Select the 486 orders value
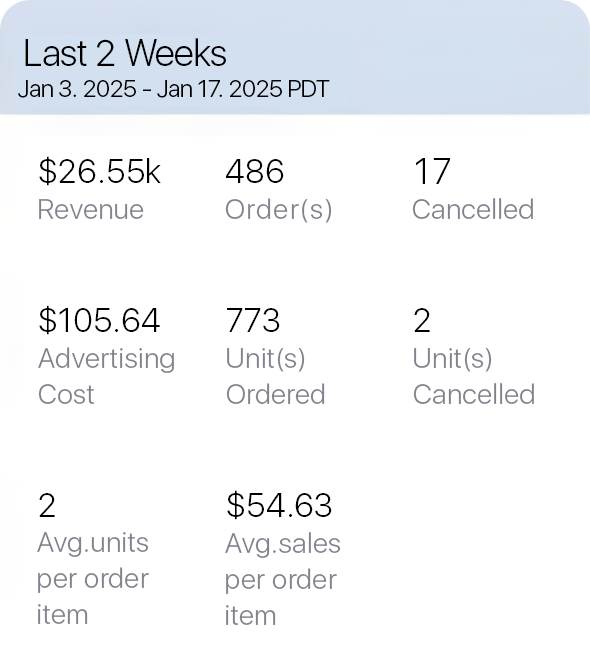 click(254, 172)
